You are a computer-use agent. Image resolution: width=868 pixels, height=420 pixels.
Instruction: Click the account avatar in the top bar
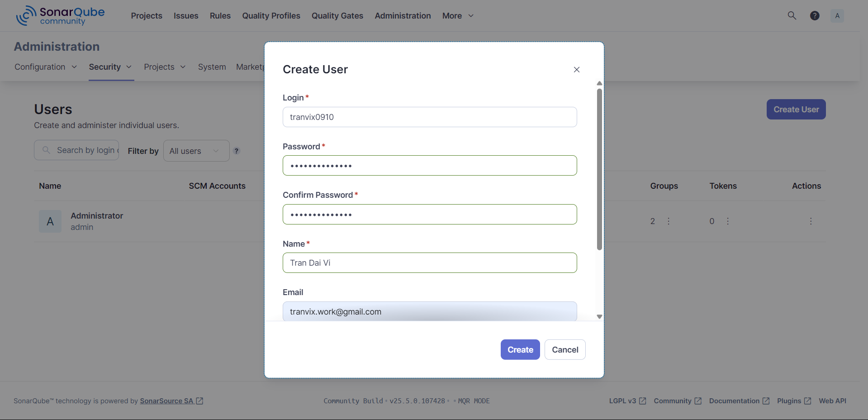[x=837, y=15]
